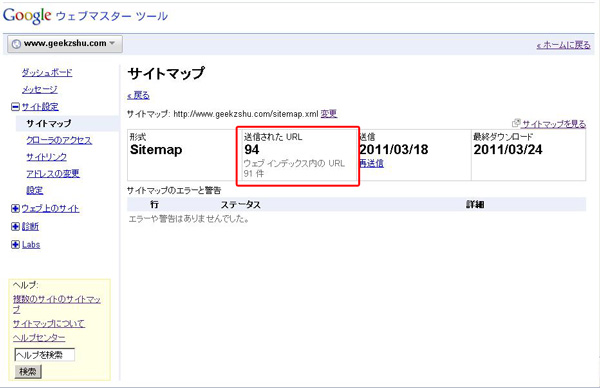Click 変更 link next to sitemap URL
The image size is (600, 388).
(x=329, y=114)
